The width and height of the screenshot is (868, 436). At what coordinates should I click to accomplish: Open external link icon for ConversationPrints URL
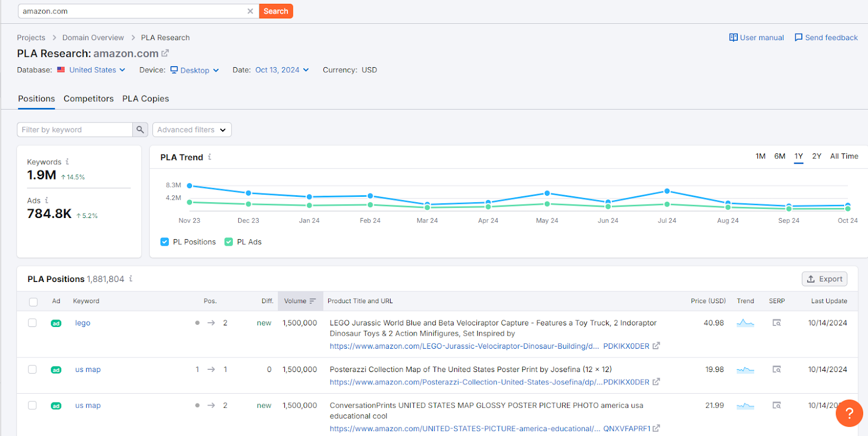click(x=656, y=428)
